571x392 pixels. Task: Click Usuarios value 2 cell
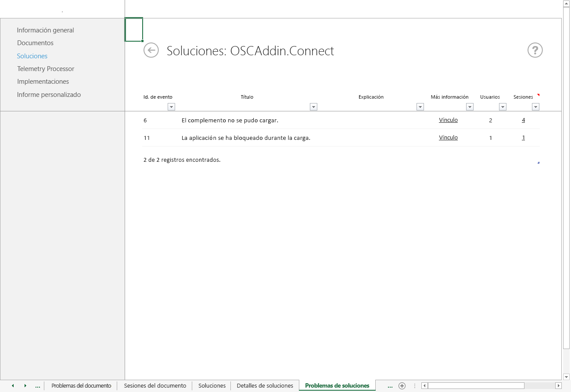[x=490, y=120]
